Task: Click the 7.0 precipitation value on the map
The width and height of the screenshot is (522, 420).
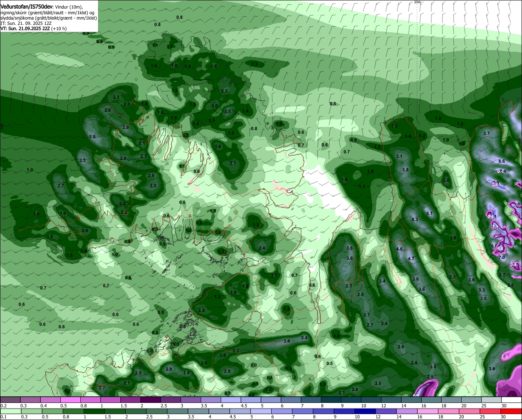Action: (502, 257)
